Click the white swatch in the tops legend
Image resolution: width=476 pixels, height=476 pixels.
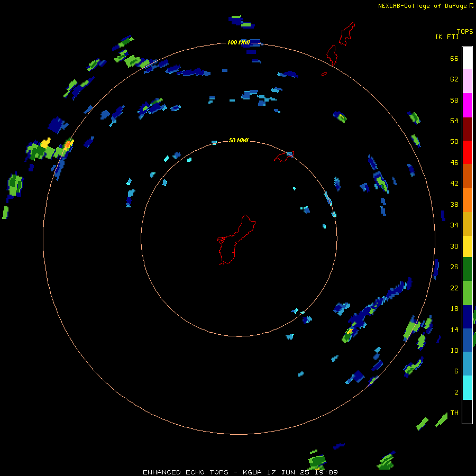coord(467,58)
